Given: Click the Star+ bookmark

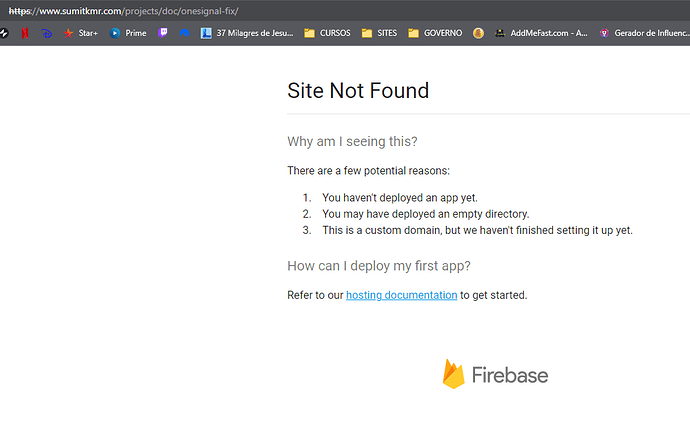Looking at the screenshot, I should (81, 33).
